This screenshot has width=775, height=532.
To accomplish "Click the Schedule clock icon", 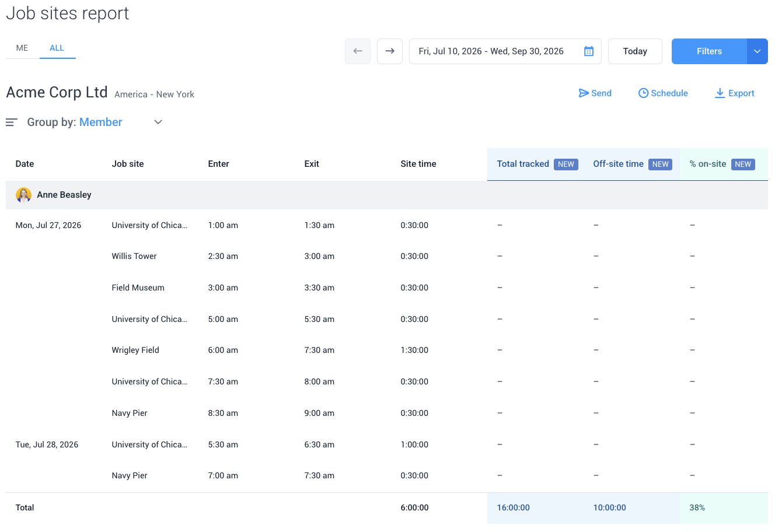I will [643, 93].
